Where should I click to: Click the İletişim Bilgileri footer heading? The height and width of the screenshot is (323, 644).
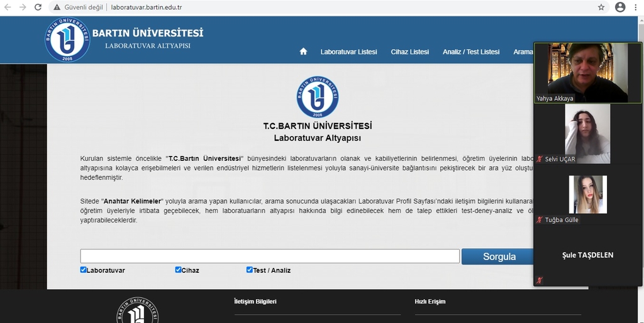click(x=255, y=301)
